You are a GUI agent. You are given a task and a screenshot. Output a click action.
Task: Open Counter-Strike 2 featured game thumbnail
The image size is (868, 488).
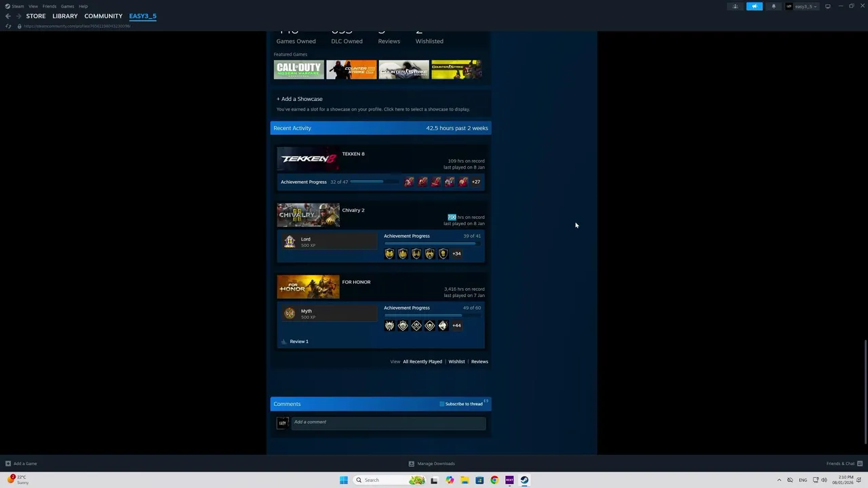point(351,69)
